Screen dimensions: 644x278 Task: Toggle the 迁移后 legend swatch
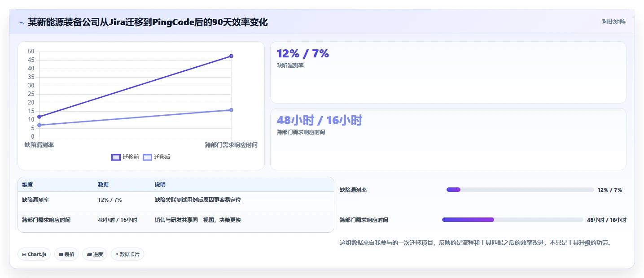pyautogui.click(x=147, y=157)
